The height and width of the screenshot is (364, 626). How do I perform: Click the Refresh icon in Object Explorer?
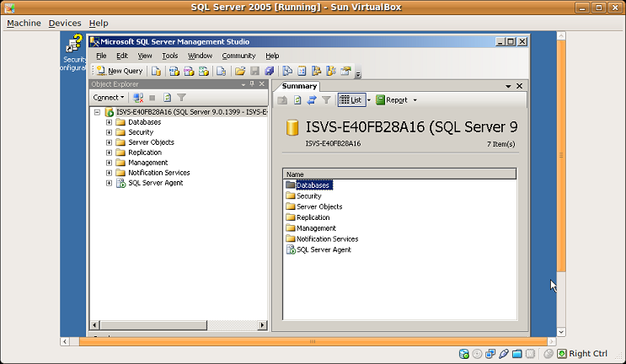pyautogui.click(x=167, y=98)
